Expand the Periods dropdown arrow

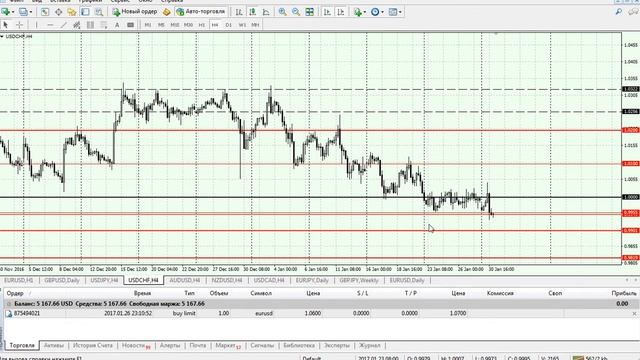click(x=382, y=12)
